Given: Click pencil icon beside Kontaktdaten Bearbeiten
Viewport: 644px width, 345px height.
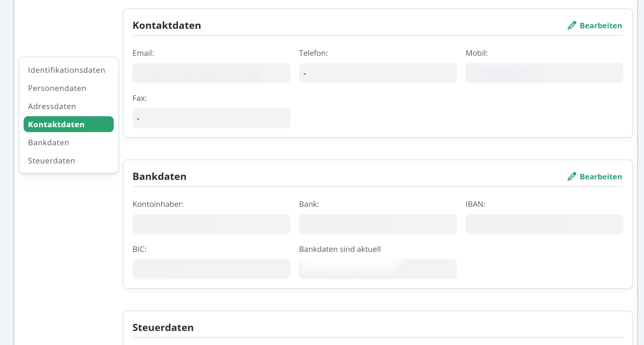Looking at the screenshot, I should [x=572, y=25].
